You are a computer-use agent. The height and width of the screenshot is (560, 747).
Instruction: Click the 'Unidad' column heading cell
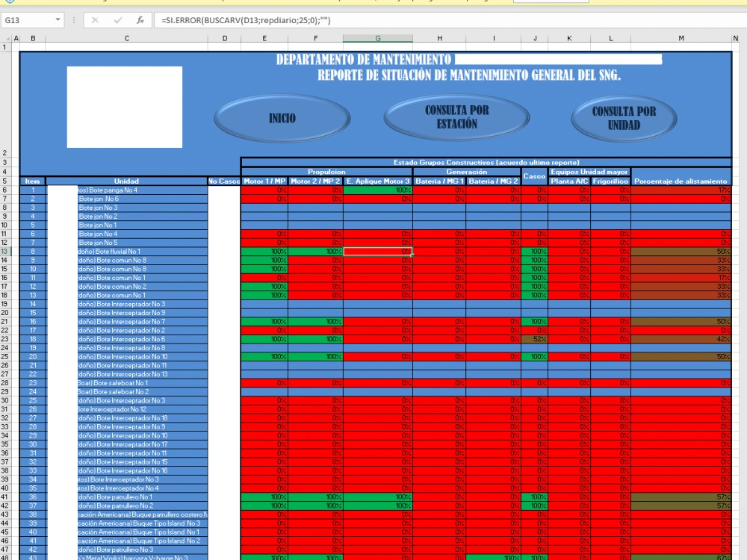point(127,181)
